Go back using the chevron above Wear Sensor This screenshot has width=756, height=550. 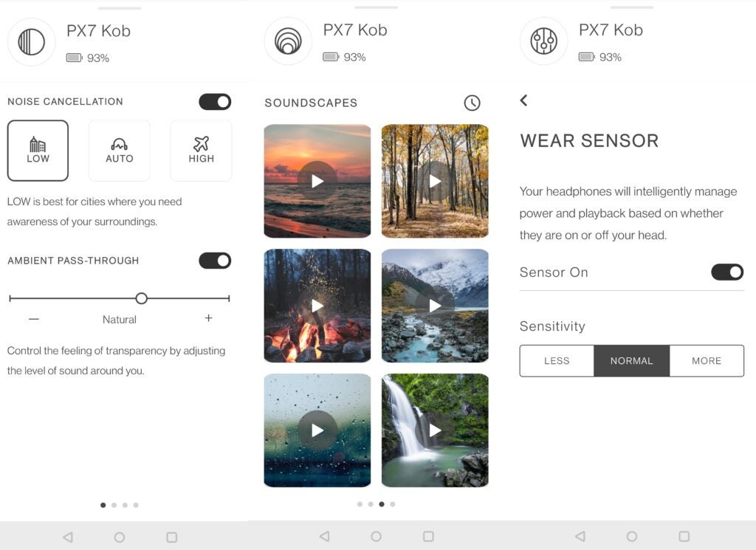[524, 100]
